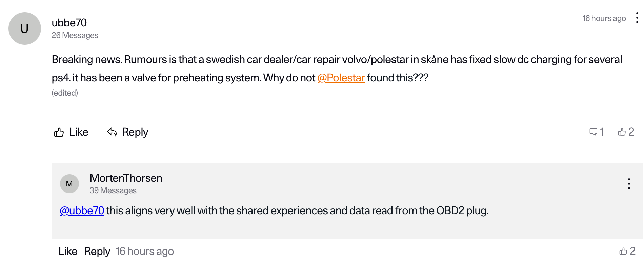Open three-dot menu on MortenThorsen's reply

(629, 184)
